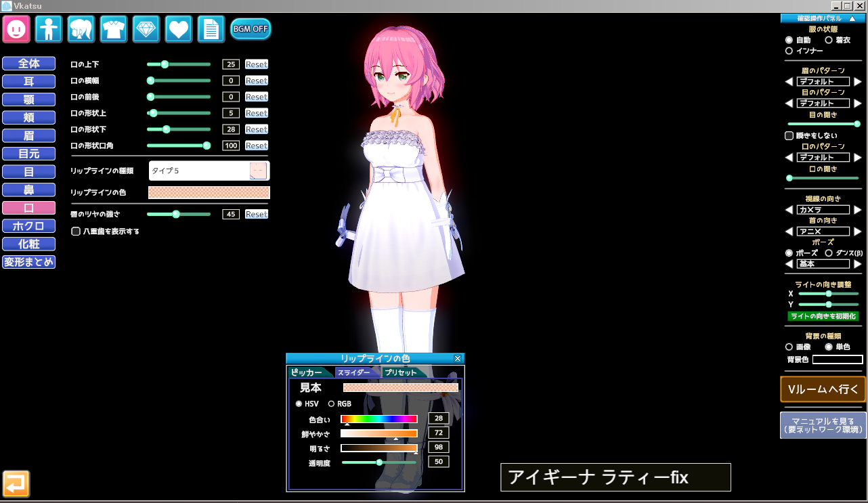
Task: Open the body category icon
Action: coord(49,29)
